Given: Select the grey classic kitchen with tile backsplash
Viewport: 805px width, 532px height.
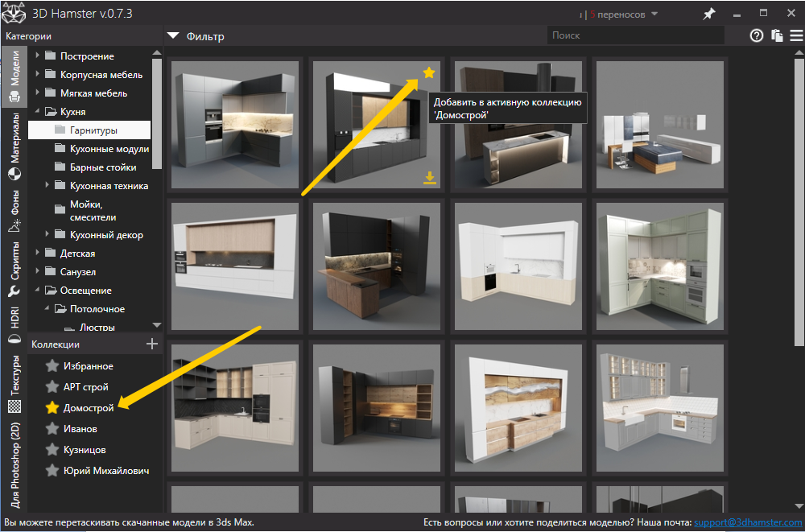Looking at the screenshot, I should (660, 408).
